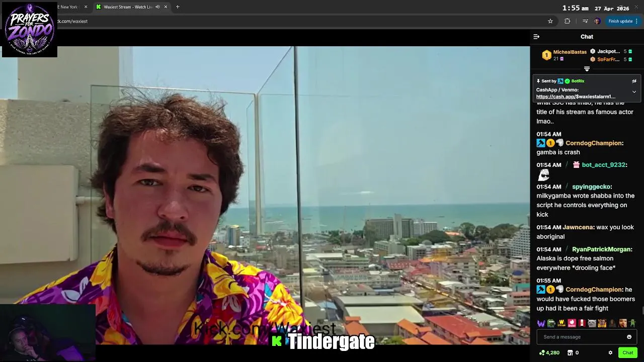Image resolution: width=644 pixels, height=362 pixels.
Task: Open the cash.app link in the pinned message
Action: pyautogui.click(x=576, y=97)
